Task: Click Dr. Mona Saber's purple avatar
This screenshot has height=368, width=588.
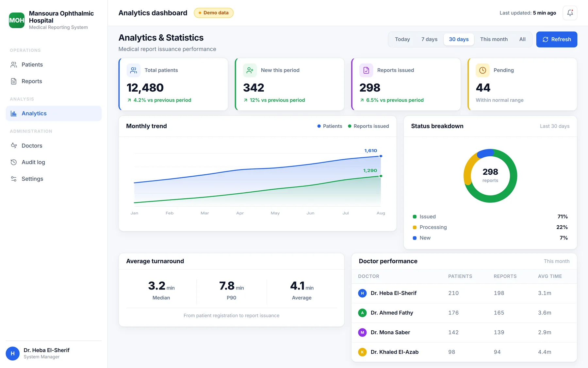Action: [362, 333]
